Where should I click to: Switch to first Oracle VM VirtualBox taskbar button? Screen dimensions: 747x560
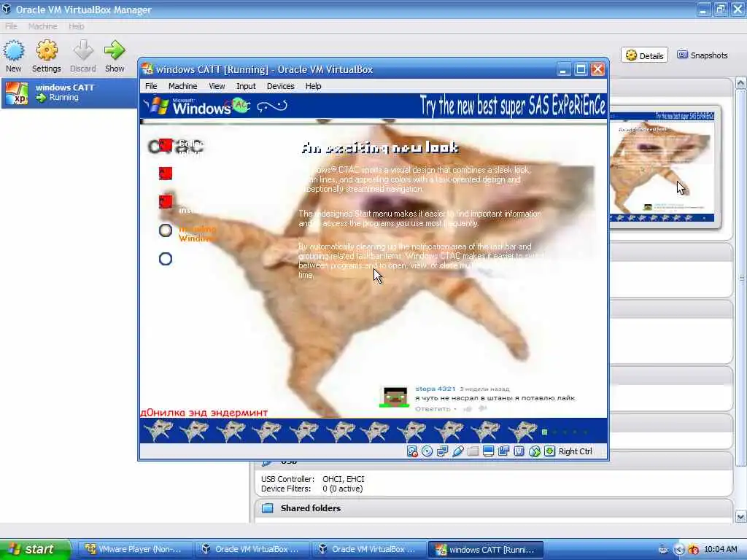pyautogui.click(x=252, y=550)
